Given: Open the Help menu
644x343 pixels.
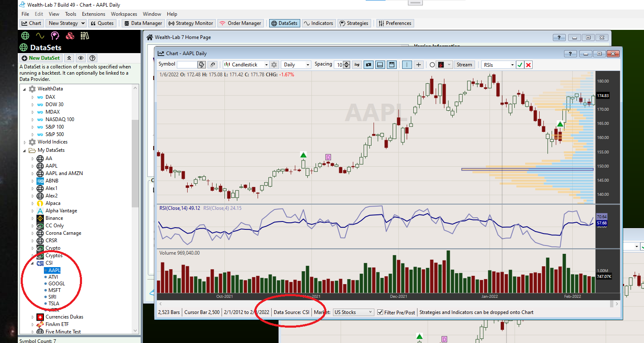Looking at the screenshot, I should point(172,14).
